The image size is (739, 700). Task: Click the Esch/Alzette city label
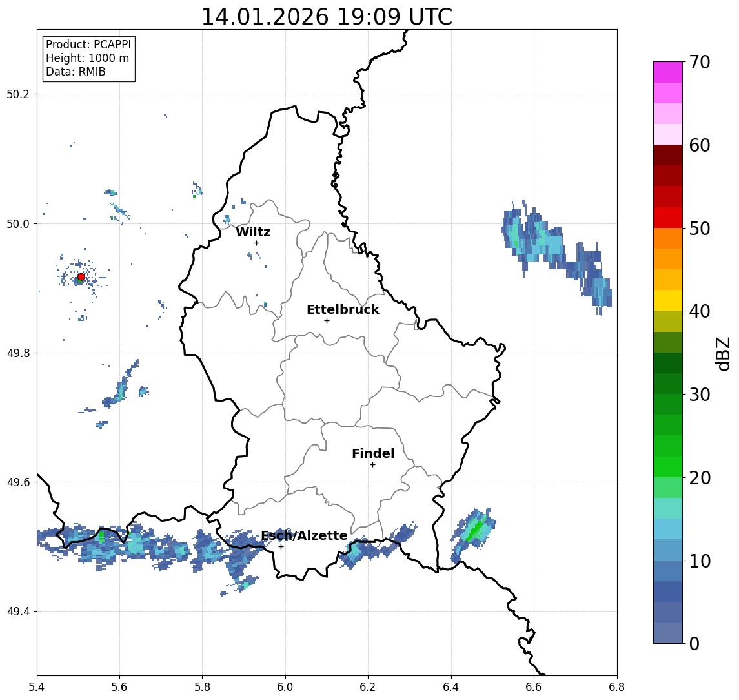pyautogui.click(x=304, y=535)
